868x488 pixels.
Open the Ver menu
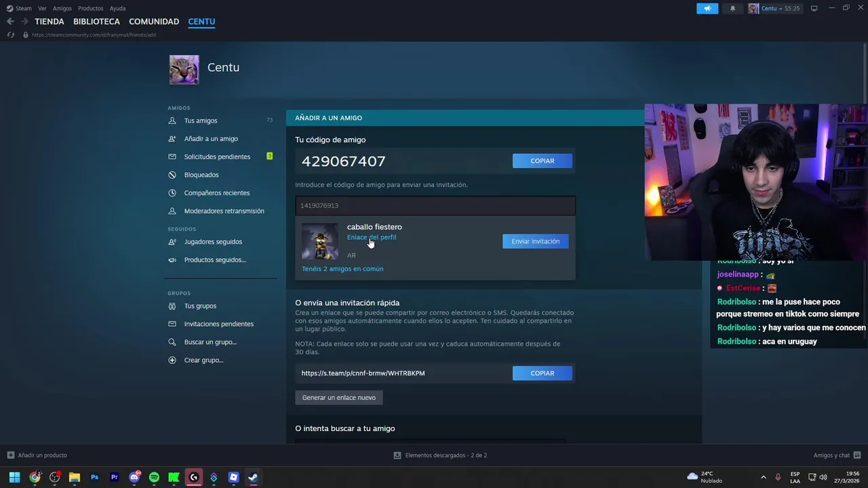[42, 8]
